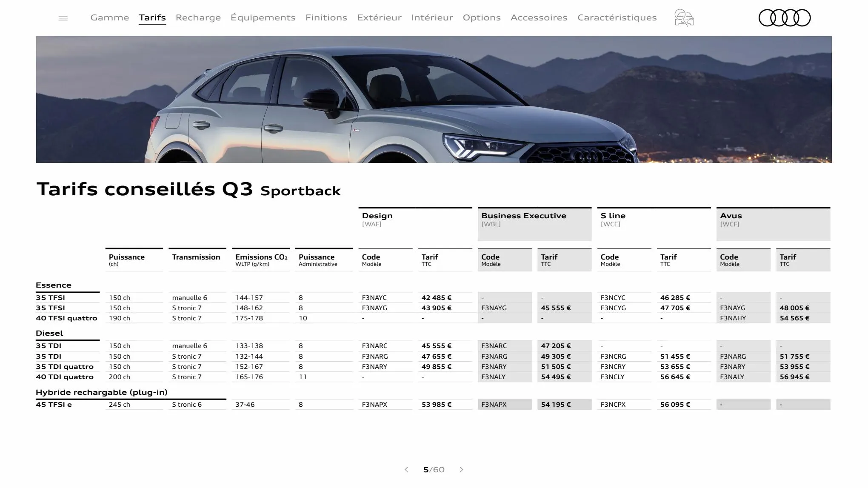
Task: Select the 45 TFSI e row label
Action: (54, 405)
